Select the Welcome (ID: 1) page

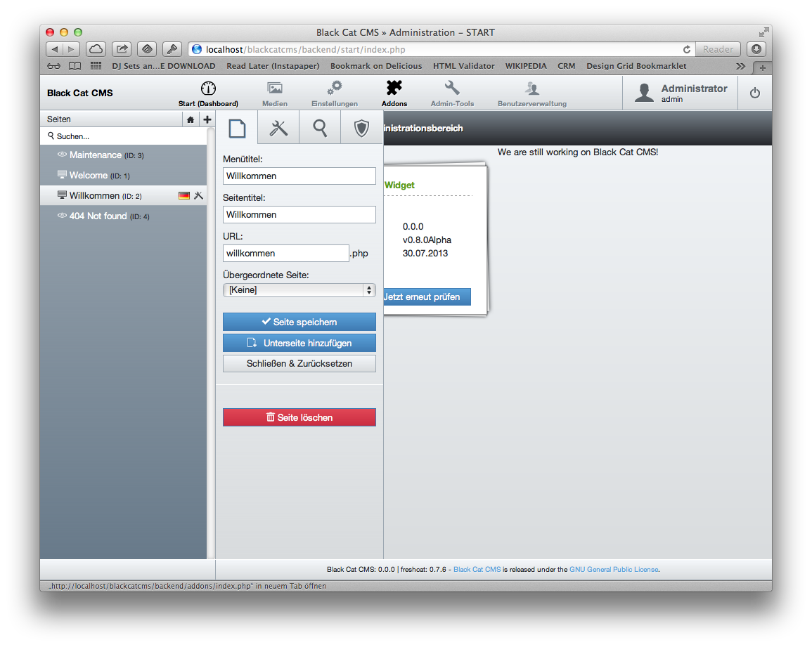pyautogui.click(x=124, y=176)
